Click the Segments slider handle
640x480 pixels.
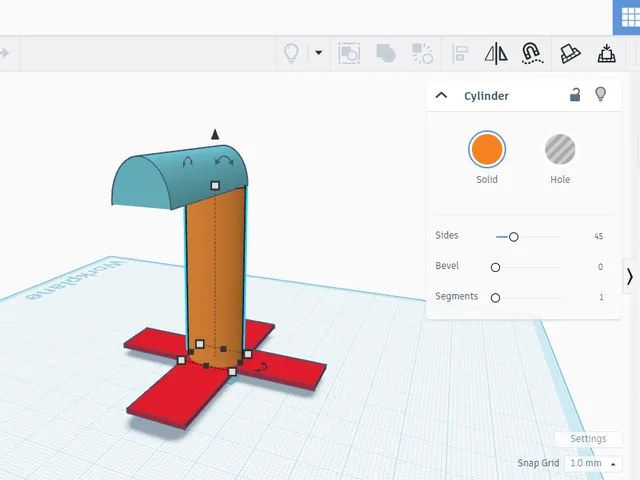click(x=495, y=298)
